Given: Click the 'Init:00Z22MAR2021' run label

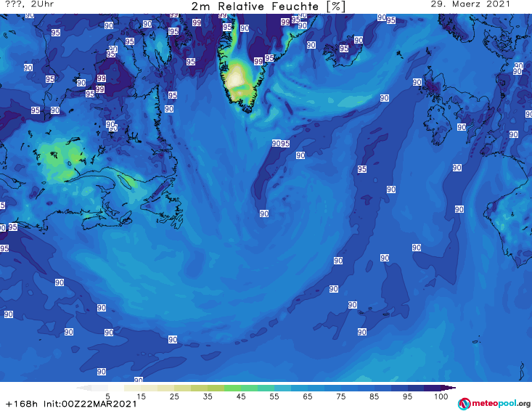Looking at the screenshot, I should click(90, 404).
